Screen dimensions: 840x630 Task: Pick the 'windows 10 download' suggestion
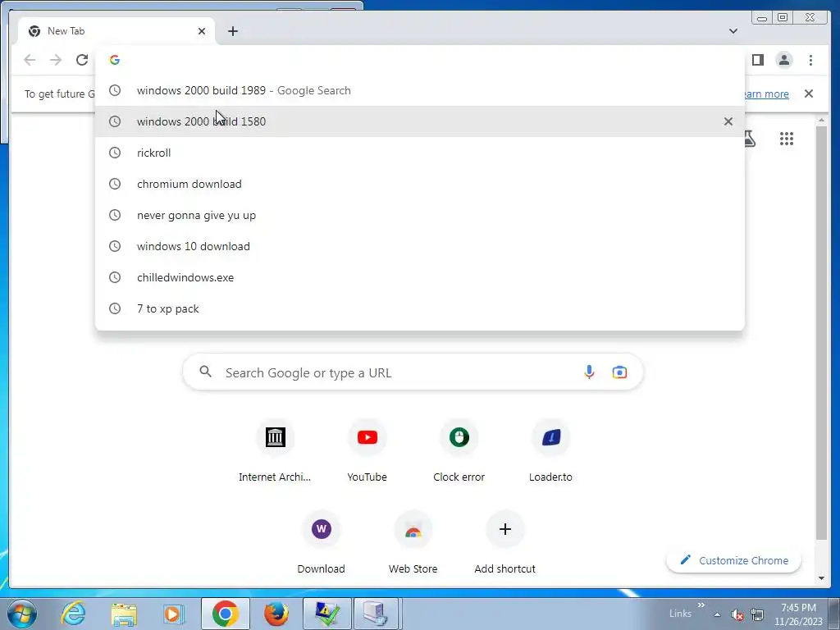pyautogui.click(x=420, y=246)
